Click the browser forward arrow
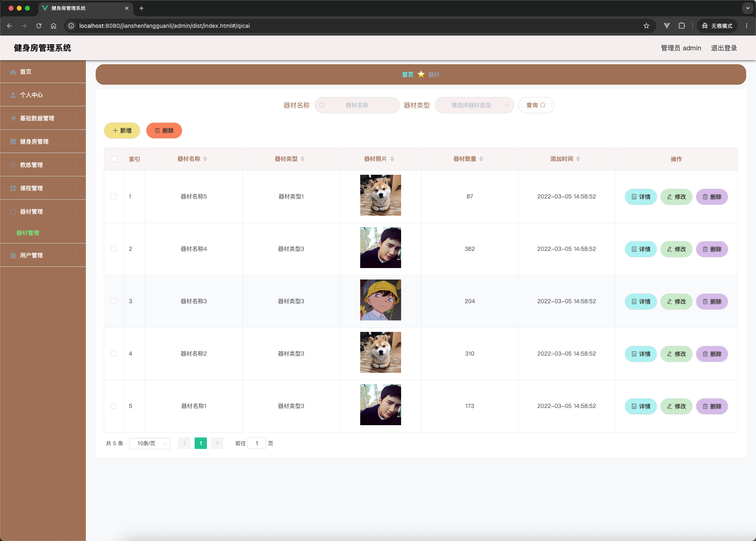 (x=24, y=26)
